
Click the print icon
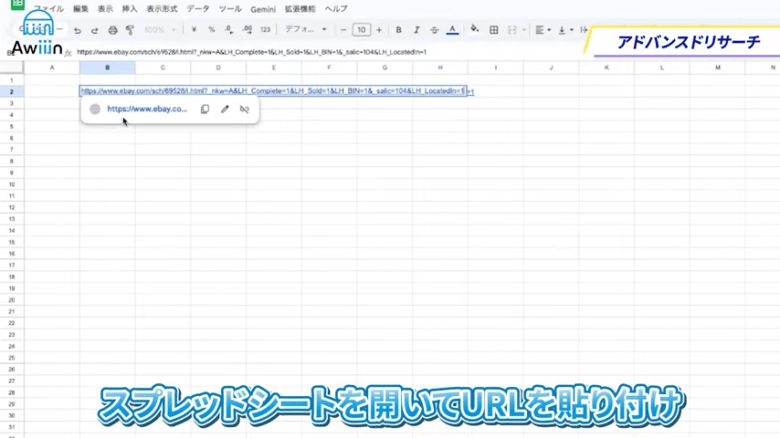pos(113,30)
